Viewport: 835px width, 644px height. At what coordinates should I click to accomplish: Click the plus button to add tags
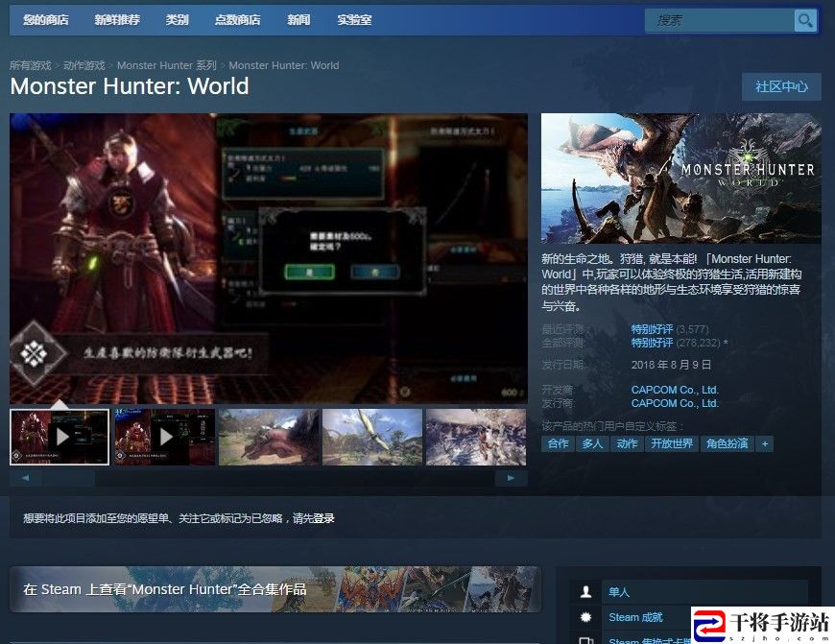click(x=765, y=443)
